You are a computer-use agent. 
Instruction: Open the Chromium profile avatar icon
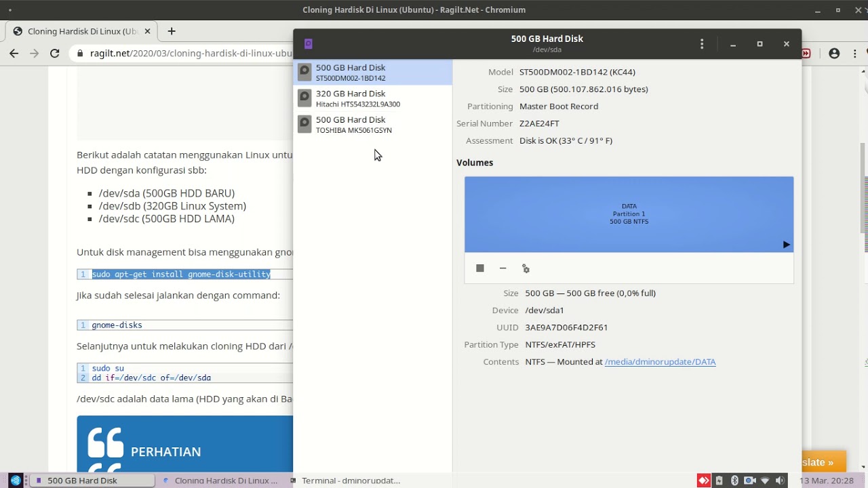pyautogui.click(x=834, y=54)
